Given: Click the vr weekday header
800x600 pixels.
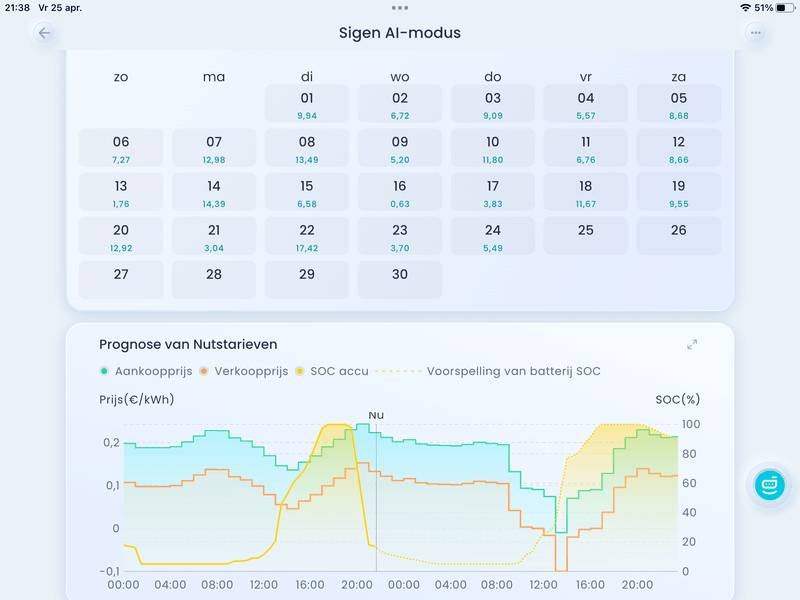Looking at the screenshot, I should click(586, 77).
